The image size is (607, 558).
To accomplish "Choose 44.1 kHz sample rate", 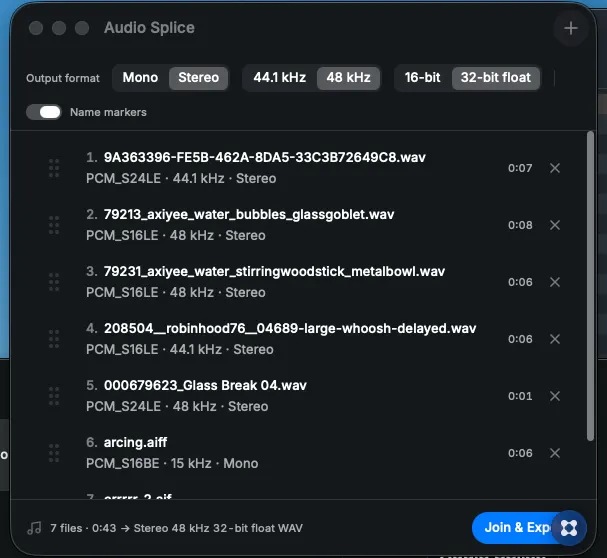I will pyautogui.click(x=279, y=77).
